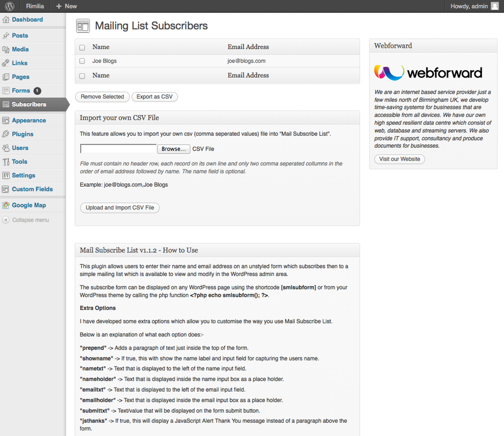This screenshot has width=504, height=436.
Task: Collapse the admin sidebar menu
Action: pos(26,220)
